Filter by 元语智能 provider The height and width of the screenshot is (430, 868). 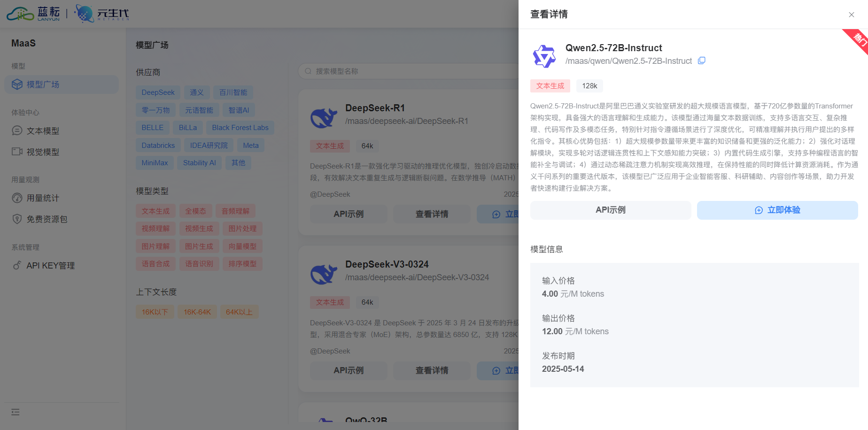199,110
